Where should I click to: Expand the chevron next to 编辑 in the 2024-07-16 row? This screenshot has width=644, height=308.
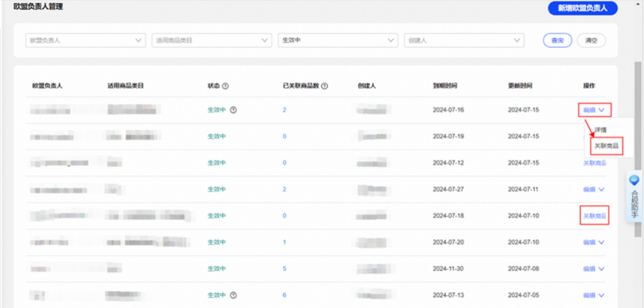point(602,110)
